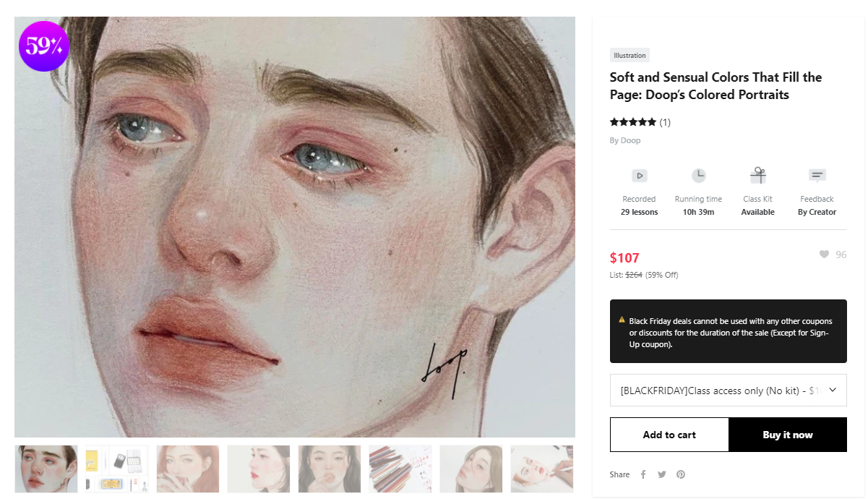Click the Class Kit gift icon
The width and height of the screenshot is (868, 499).
pos(757,176)
